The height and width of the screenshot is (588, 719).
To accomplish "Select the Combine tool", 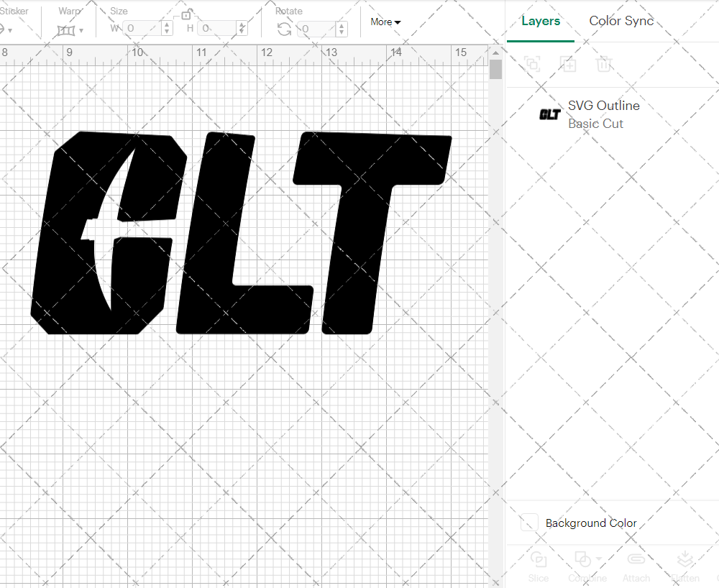I will point(582,565).
